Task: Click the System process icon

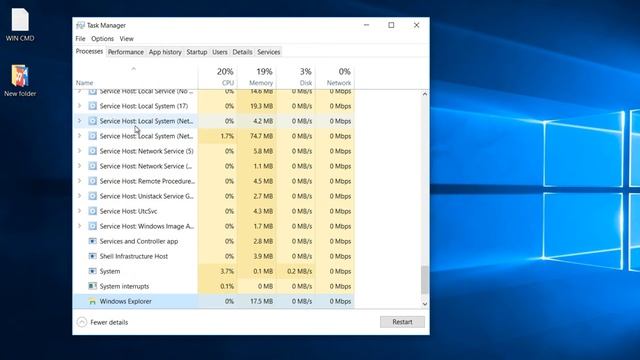Action: pos(93,271)
